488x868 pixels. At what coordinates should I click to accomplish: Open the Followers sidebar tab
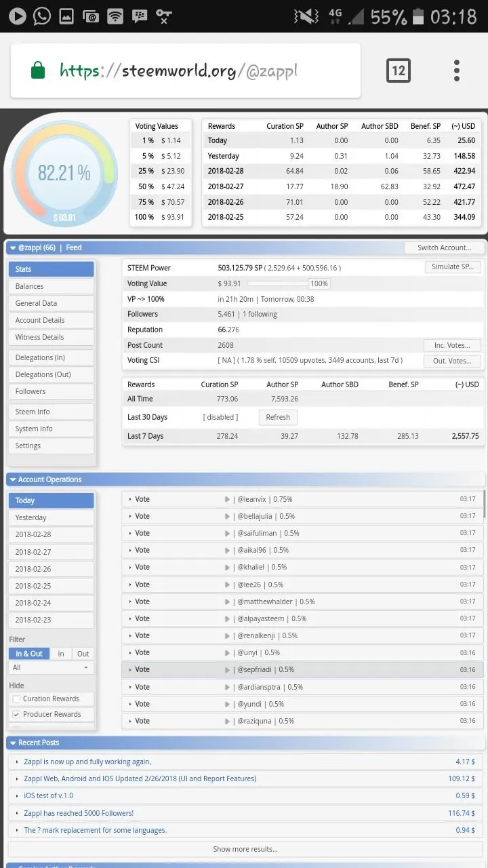pyautogui.click(x=51, y=391)
